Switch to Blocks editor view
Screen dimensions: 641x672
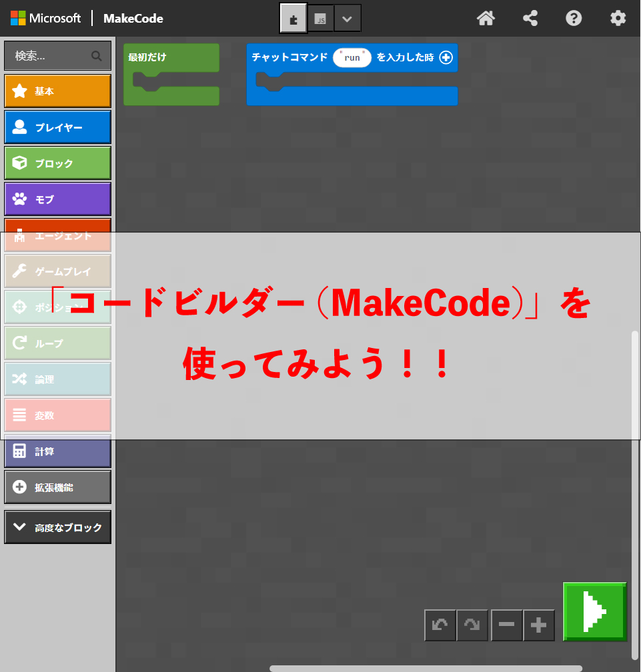[x=293, y=19]
